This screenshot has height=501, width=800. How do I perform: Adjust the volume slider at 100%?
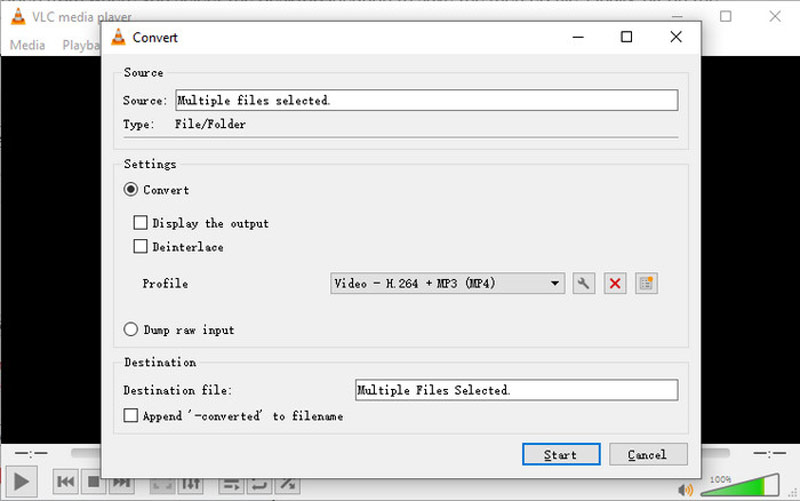tap(740, 486)
